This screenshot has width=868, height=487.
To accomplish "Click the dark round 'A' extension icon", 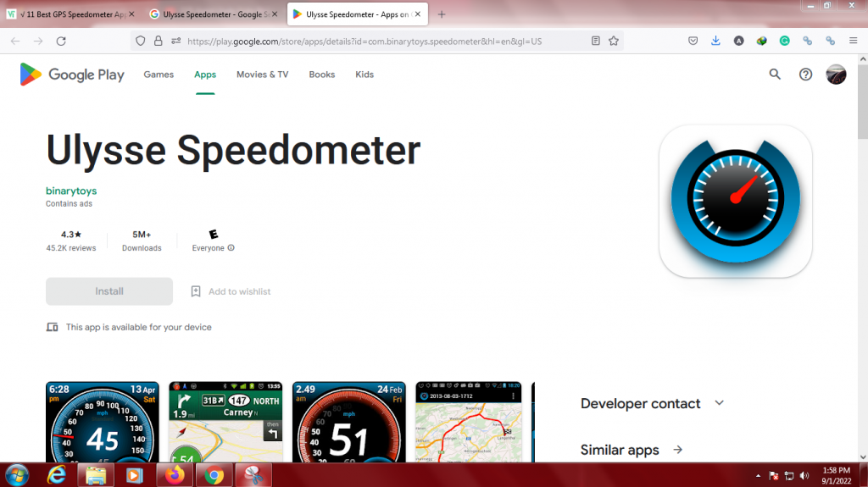I will (x=738, y=41).
